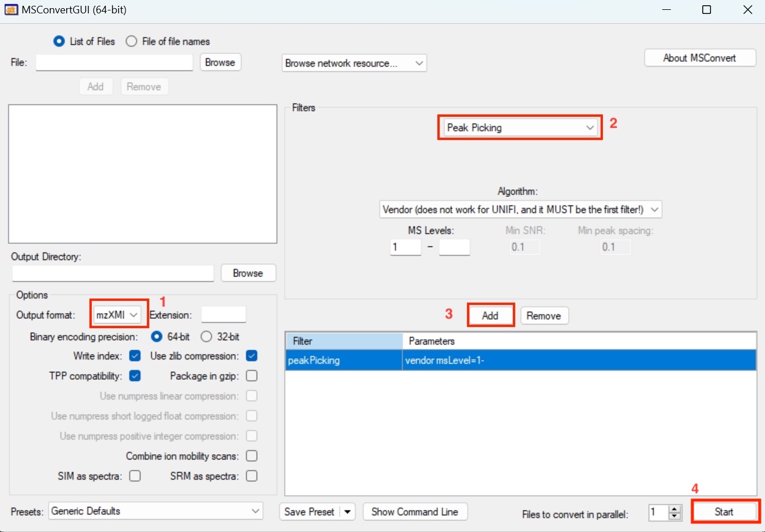765x532 pixels.
Task: Click Show Command Line button
Action: point(415,512)
